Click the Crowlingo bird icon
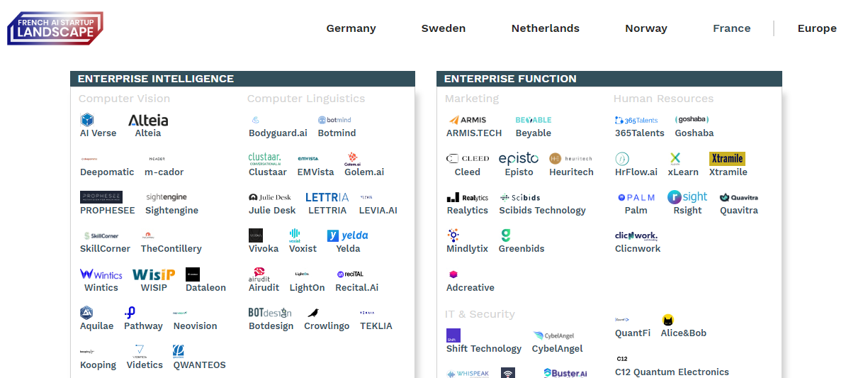Image resolution: width=868 pixels, height=378 pixels. click(x=313, y=313)
